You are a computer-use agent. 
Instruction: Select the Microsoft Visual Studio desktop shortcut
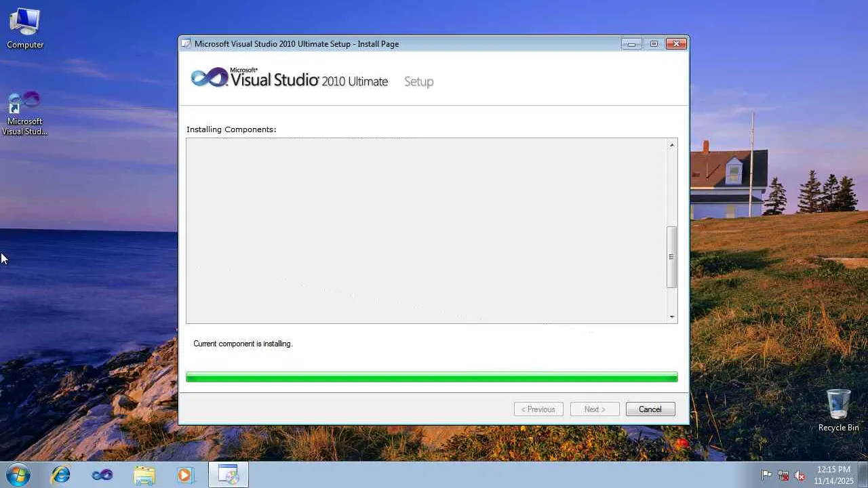click(x=25, y=114)
